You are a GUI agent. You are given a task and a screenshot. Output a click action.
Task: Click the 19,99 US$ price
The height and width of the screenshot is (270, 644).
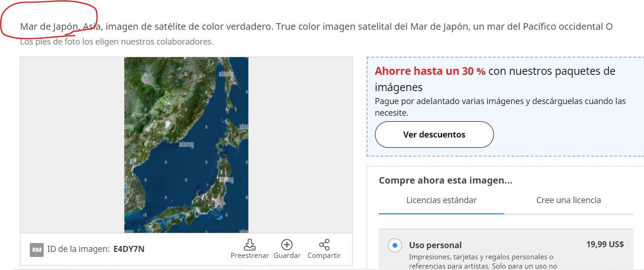tap(605, 244)
